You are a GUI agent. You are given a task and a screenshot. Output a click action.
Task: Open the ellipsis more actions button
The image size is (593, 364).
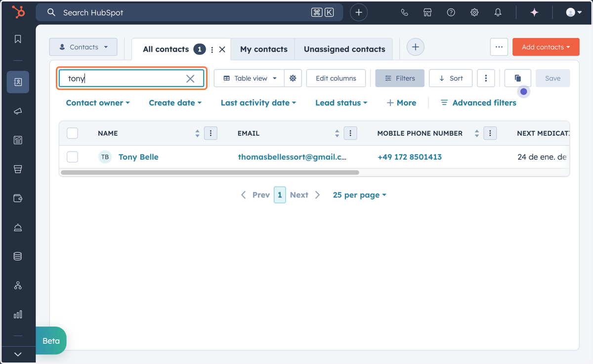[x=499, y=47]
